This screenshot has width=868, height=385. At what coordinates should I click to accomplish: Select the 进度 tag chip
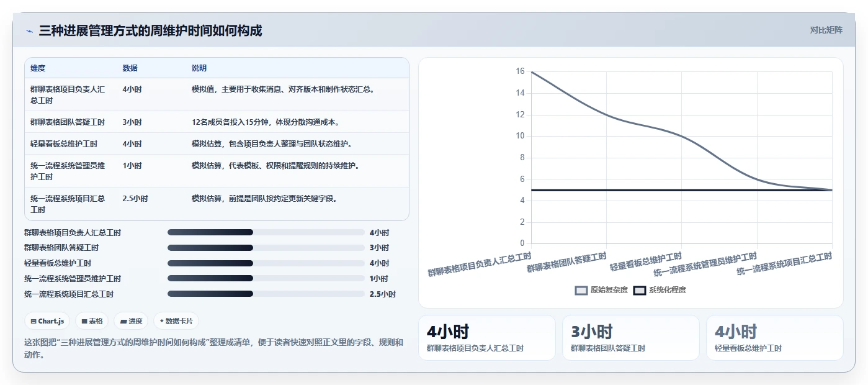click(x=131, y=321)
